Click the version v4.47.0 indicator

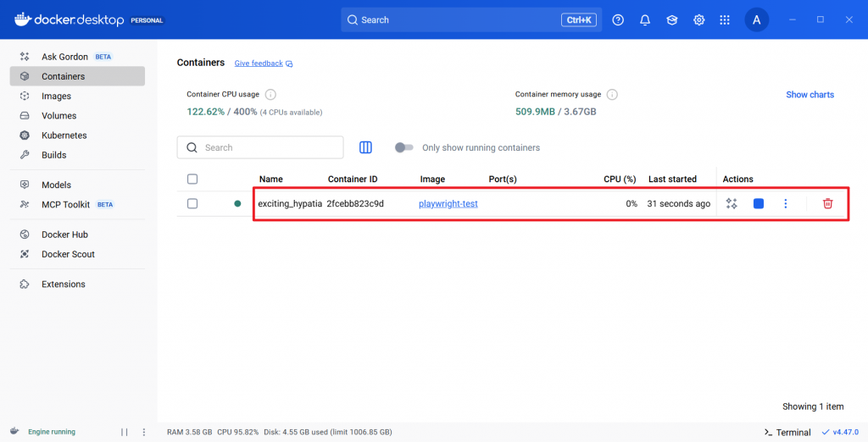click(x=840, y=432)
